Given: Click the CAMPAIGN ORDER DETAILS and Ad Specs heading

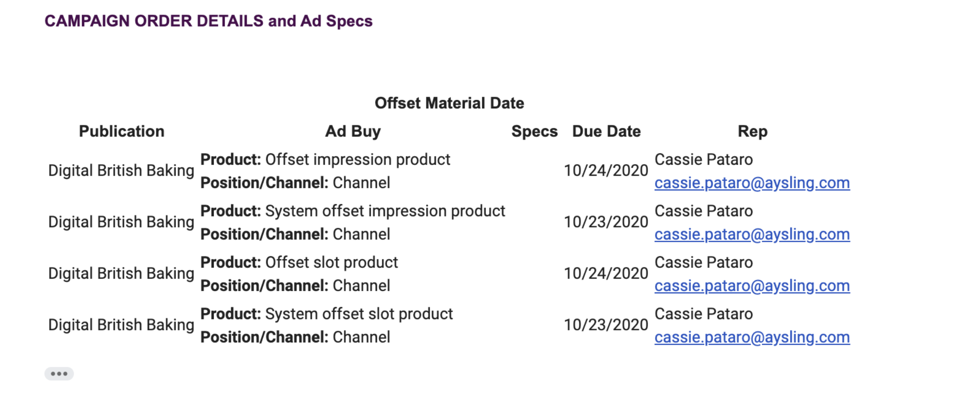Looking at the screenshot, I should click(208, 21).
